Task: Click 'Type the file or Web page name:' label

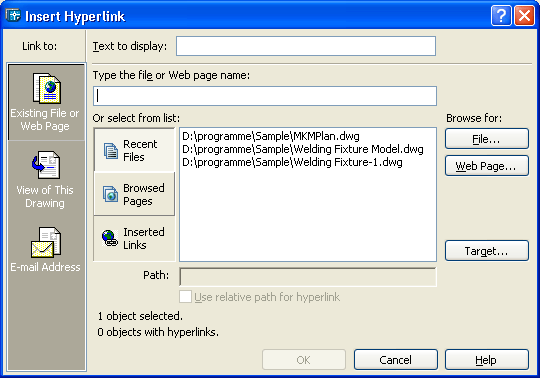Action: (x=171, y=75)
